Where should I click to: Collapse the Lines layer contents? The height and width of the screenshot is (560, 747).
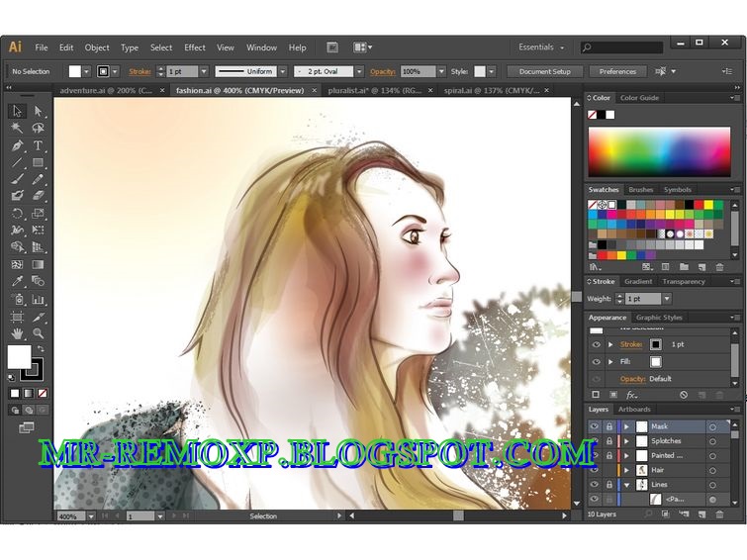pos(627,485)
